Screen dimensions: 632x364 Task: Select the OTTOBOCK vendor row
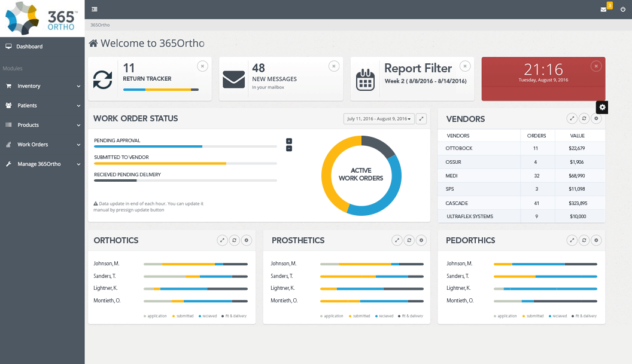(x=521, y=148)
